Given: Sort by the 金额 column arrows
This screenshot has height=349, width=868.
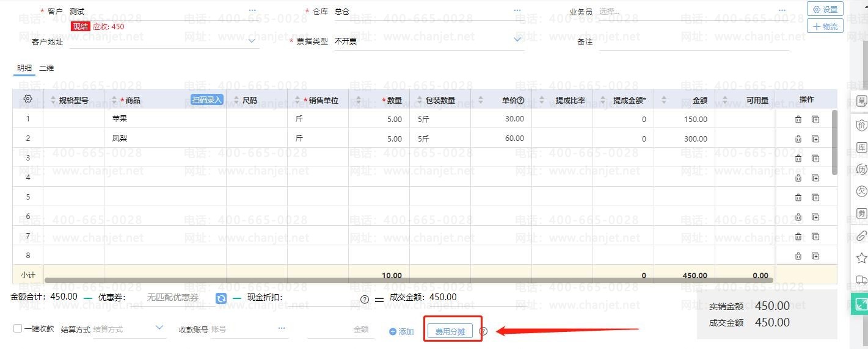Looking at the screenshot, I should [x=664, y=100].
